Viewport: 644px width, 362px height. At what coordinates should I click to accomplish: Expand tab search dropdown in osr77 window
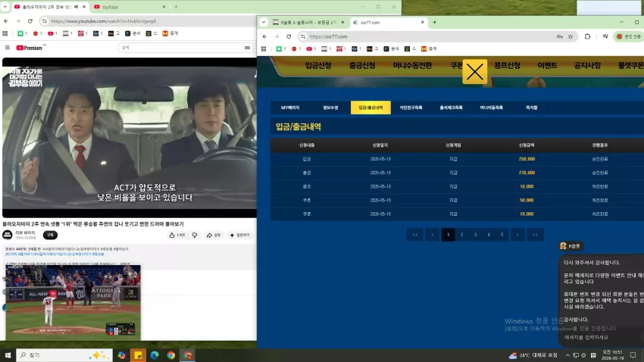[x=264, y=22]
